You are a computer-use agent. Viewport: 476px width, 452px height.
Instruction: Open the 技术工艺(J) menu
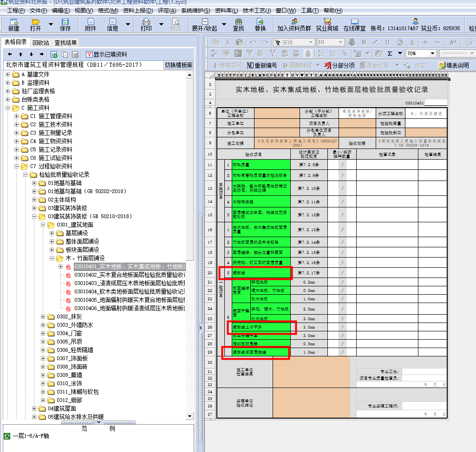point(256,11)
